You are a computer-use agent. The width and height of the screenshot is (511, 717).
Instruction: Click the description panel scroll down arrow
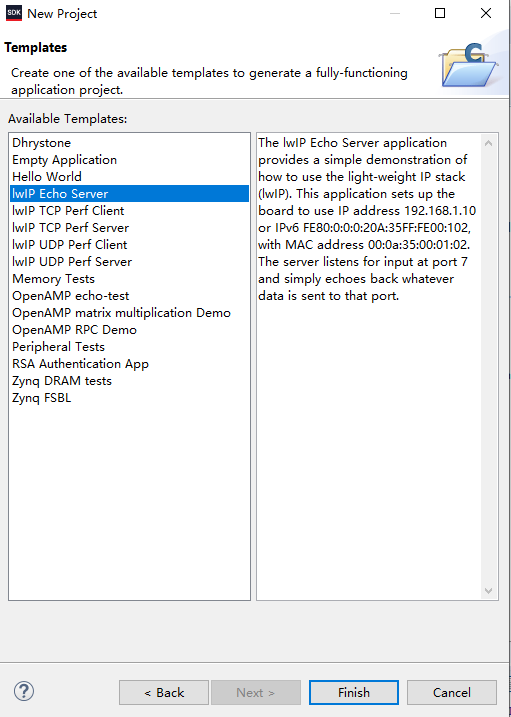pyautogui.click(x=488, y=590)
